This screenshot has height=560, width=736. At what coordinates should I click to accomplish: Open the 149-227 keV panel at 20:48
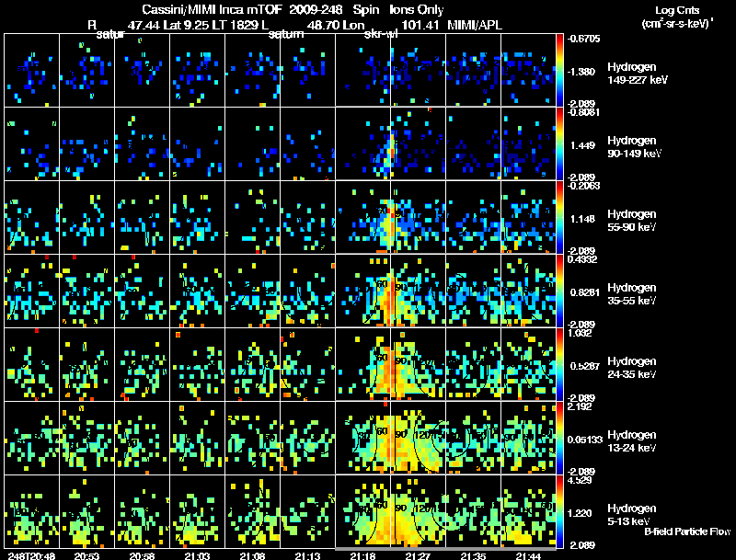(32, 71)
